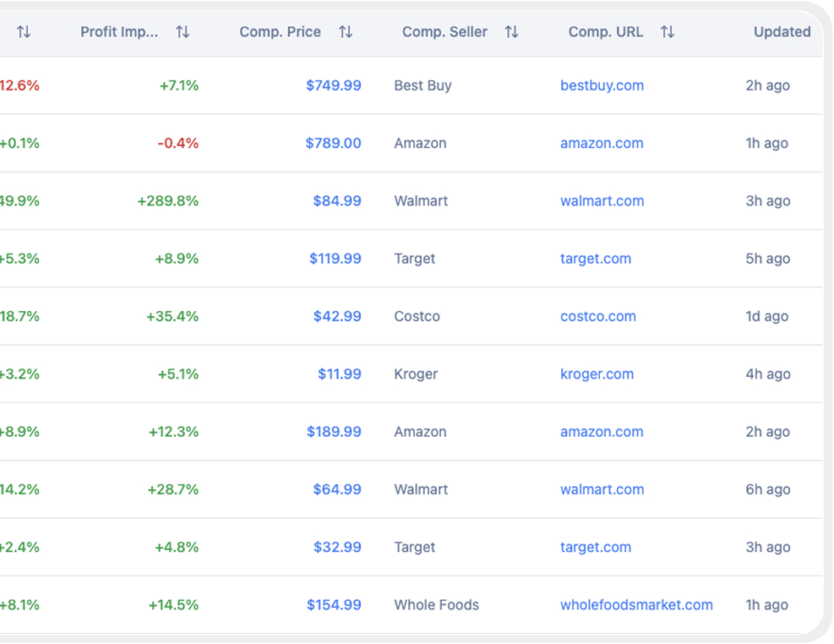This screenshot has height=644, width=834.
Task: Click the $749.99 price value
Action: [x=334, y=85]
